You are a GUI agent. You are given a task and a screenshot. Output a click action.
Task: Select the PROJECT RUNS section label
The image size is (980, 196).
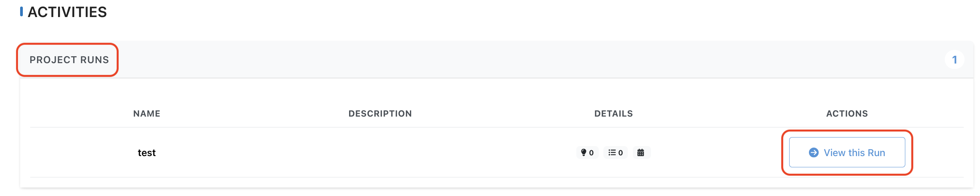pos(69,60)
